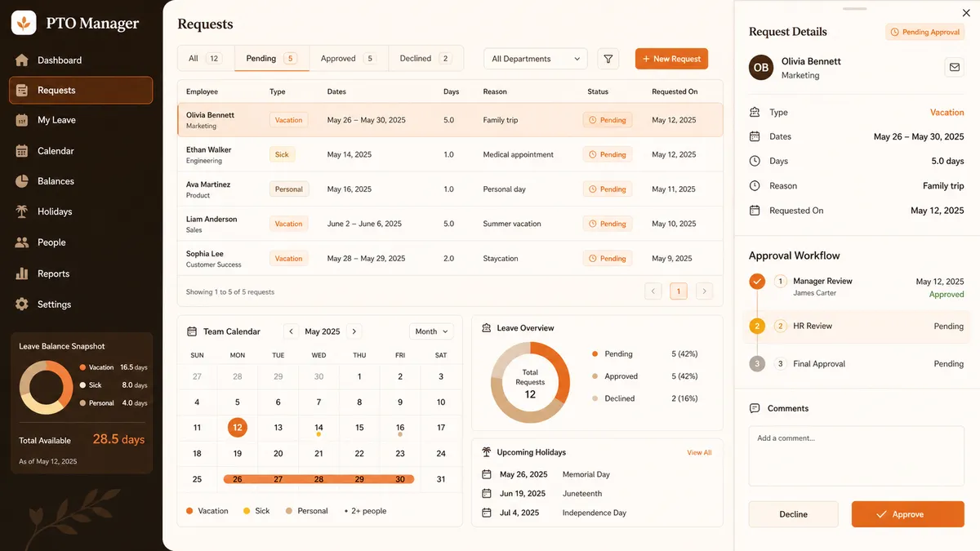Open View All upcoming holidays
This screenshot has width=980, height=551.
699,452
